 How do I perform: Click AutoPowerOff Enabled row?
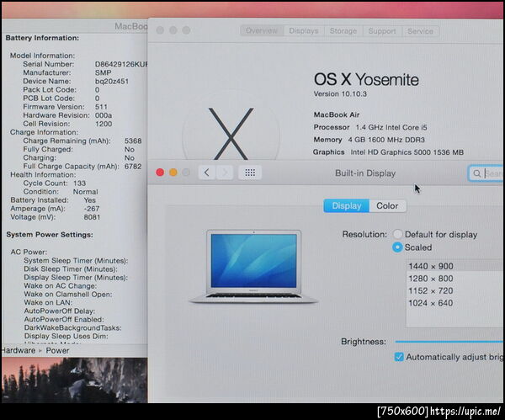64,319
